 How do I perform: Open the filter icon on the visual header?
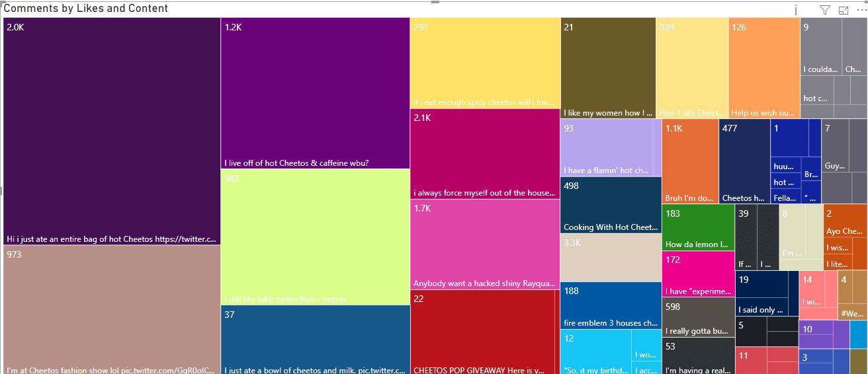pos(824,10)
